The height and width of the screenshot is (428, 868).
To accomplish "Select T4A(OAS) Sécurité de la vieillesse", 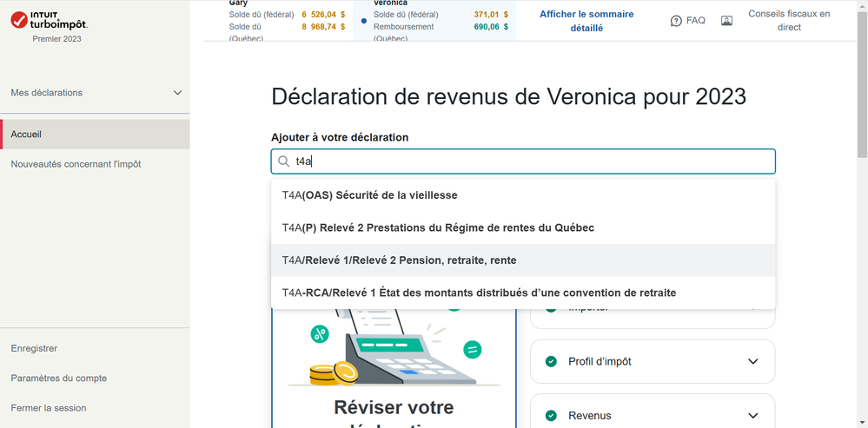I will (523, 195).
